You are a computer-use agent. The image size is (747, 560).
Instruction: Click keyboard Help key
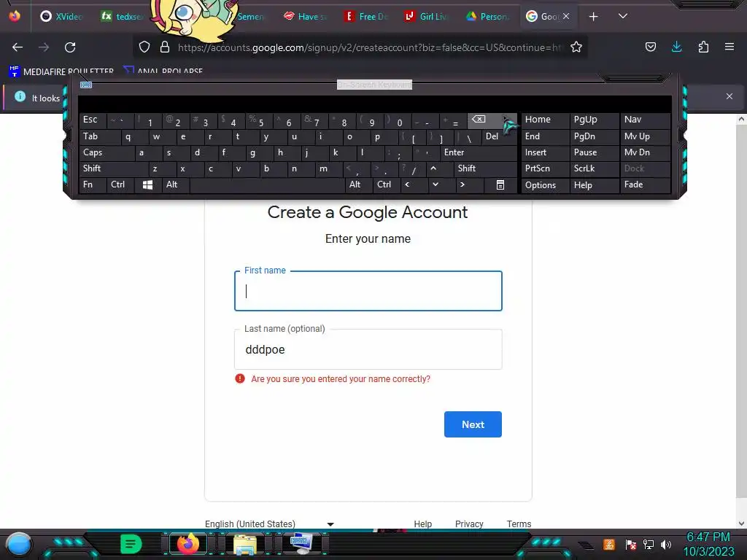[594, 185]
